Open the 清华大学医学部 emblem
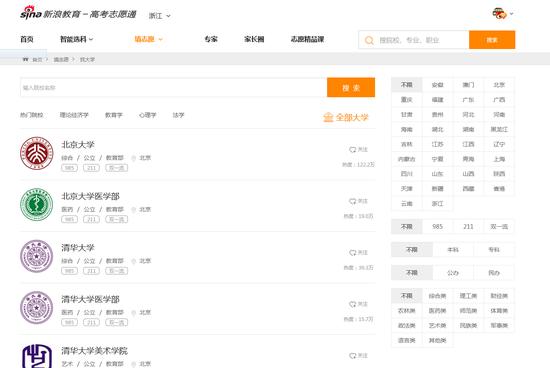The image size is (550, 368). 36,308
